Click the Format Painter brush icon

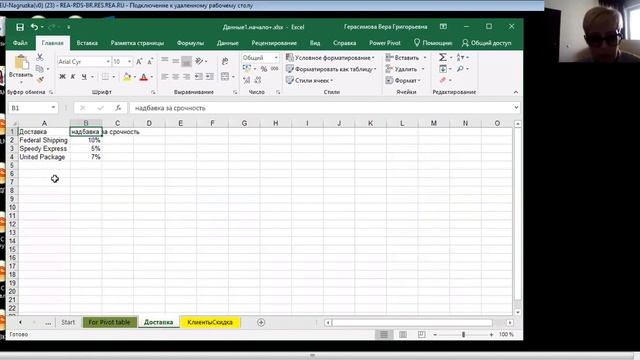point(40,80)
